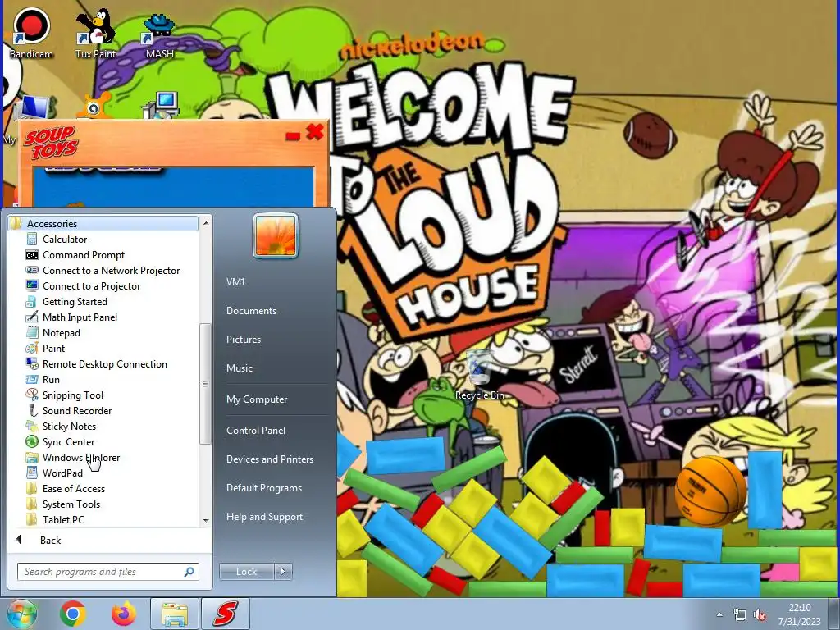Click the programs list scrollbar thumb
The height and width of the screenshot is (630, 840).
205,383
